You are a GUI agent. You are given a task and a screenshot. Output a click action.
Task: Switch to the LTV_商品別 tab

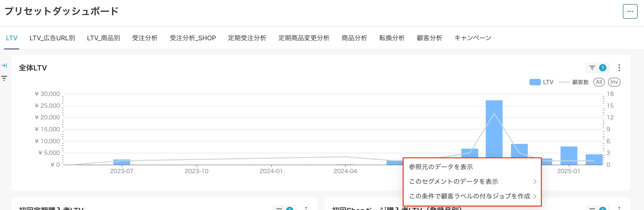104,38
